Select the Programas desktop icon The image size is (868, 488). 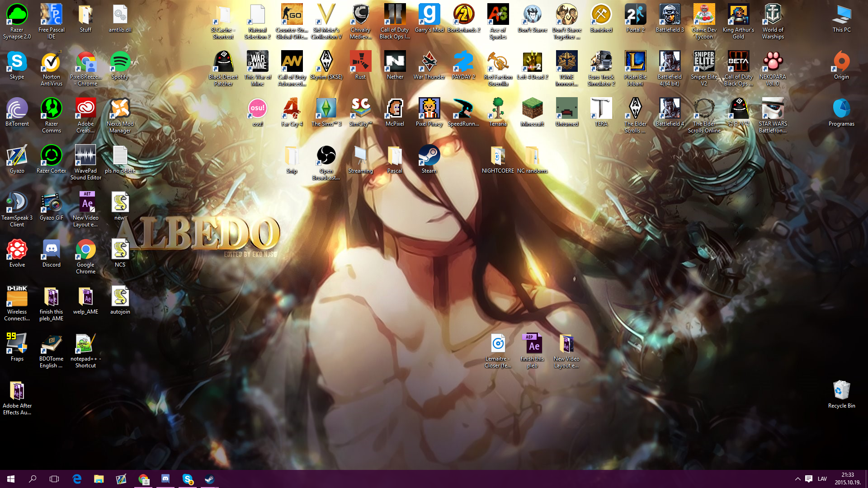point(841,112)
